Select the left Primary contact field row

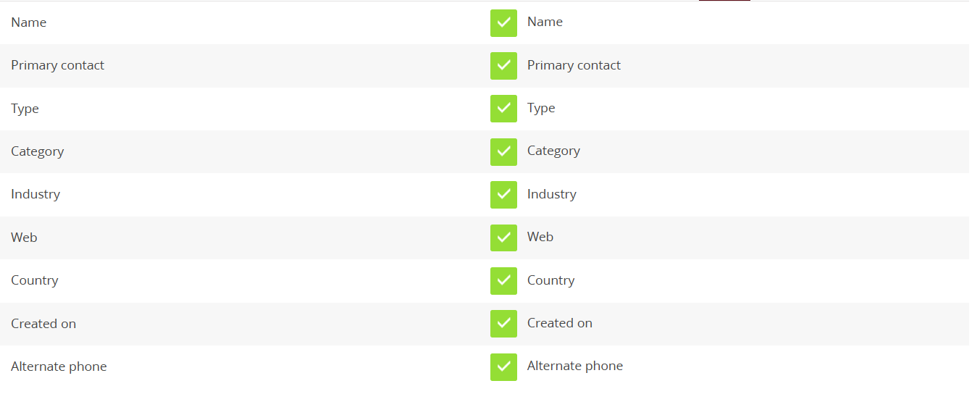point(58,65)
